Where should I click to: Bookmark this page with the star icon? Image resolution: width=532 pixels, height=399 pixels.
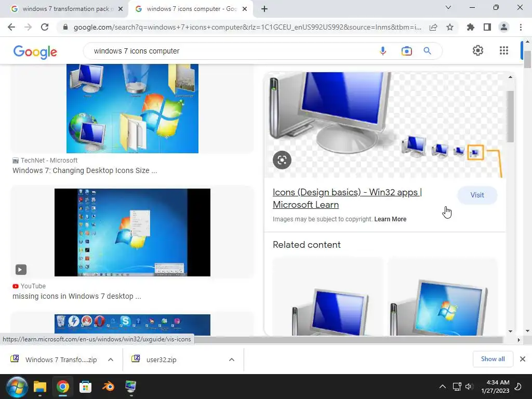coord(450,27)
